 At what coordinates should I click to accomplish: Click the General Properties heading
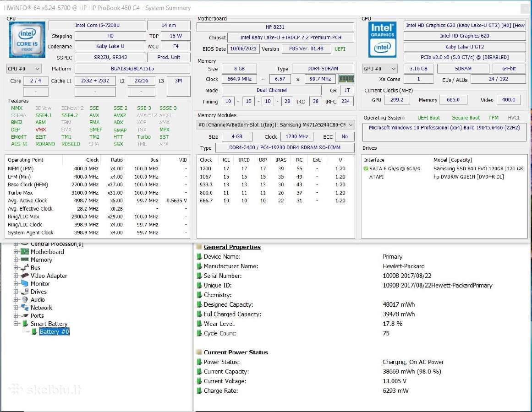232,247
